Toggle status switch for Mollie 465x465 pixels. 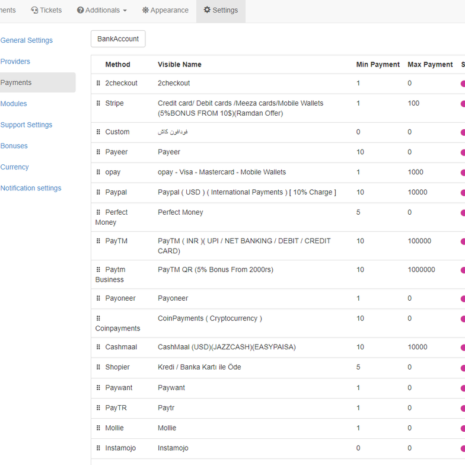point(463,428)
